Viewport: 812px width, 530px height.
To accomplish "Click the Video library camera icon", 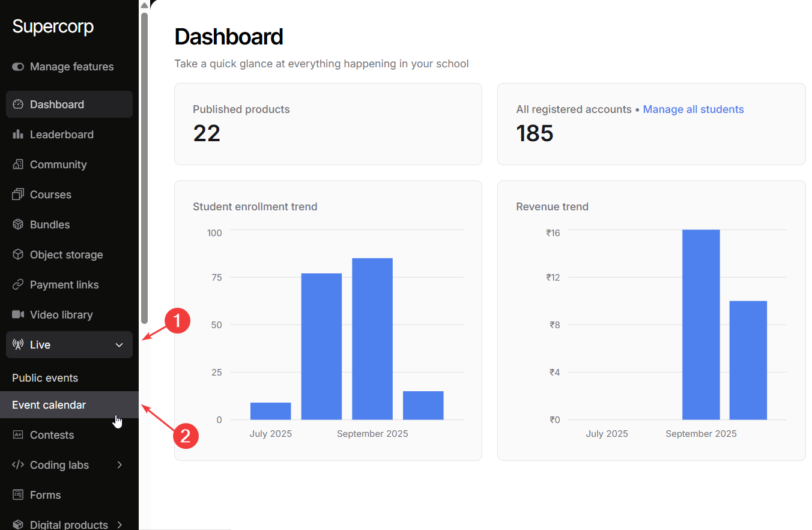I will [x=18, y=315].
